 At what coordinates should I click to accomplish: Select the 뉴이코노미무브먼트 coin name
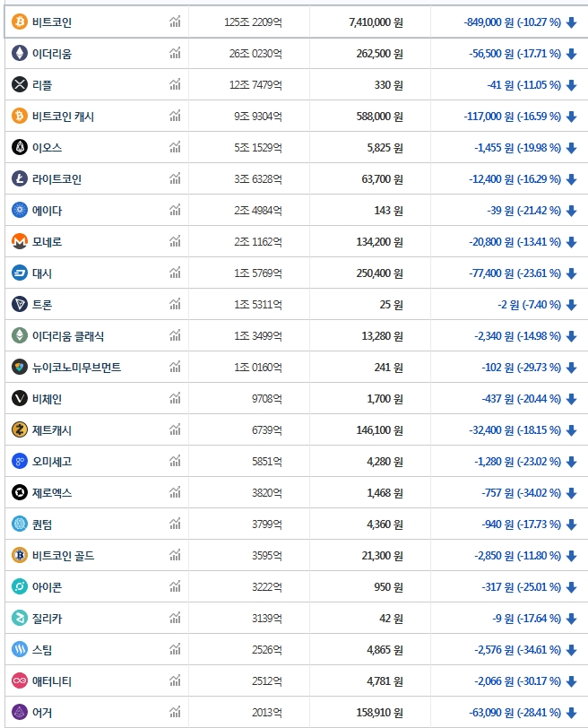coord(76,367)
